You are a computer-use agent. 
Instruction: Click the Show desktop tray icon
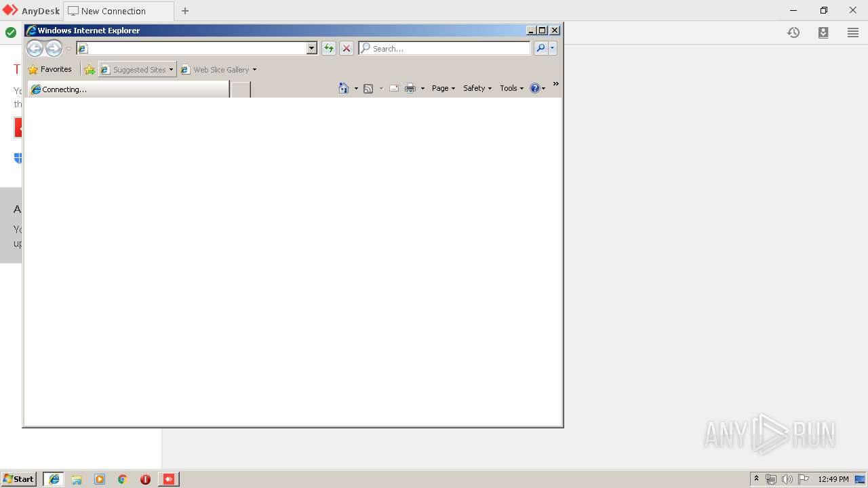(x=860, y=479)
